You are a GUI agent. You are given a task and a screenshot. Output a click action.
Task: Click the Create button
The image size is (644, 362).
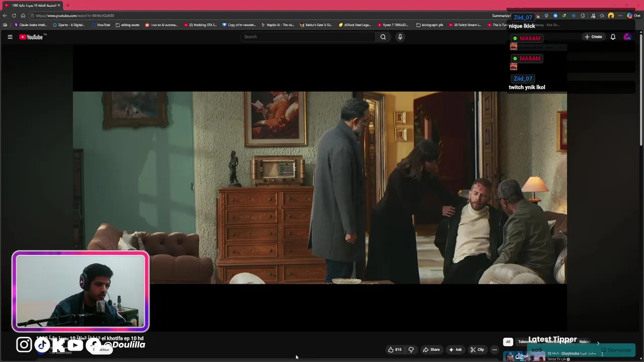pos(593,37)
